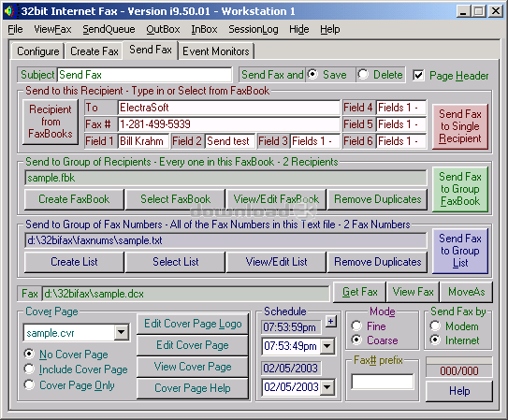Select Fine mode radio button
The width and height of the screenshot is (508, 420).
[x=356, y=326]
